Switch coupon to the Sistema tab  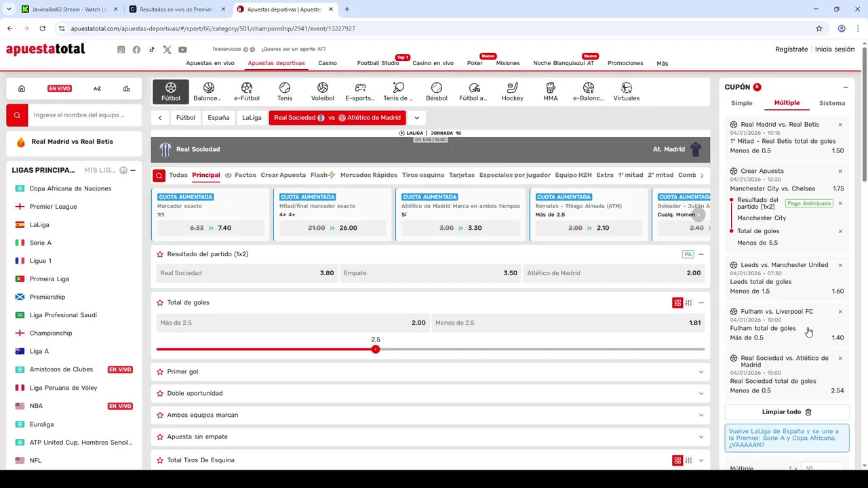(x=832, y=103)
